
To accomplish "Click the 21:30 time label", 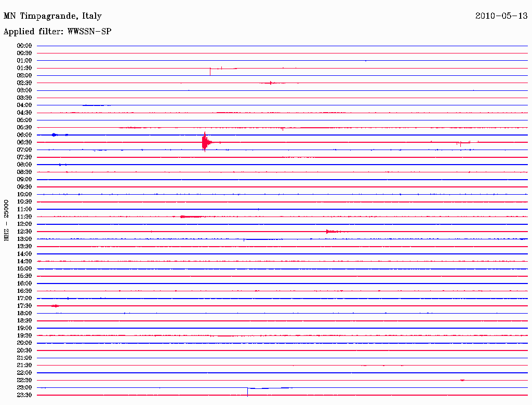I will pyautogui.click(x=24, y=366).
